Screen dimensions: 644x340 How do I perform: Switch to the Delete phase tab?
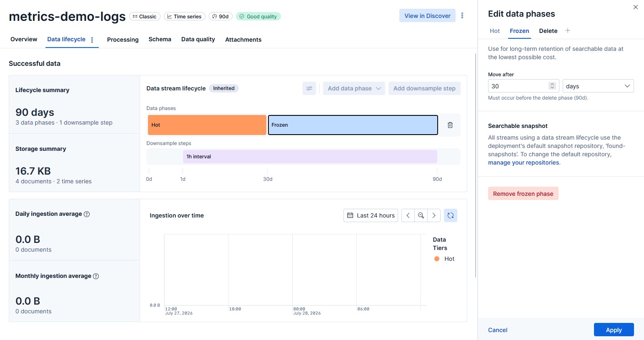[x=548, y=31]
